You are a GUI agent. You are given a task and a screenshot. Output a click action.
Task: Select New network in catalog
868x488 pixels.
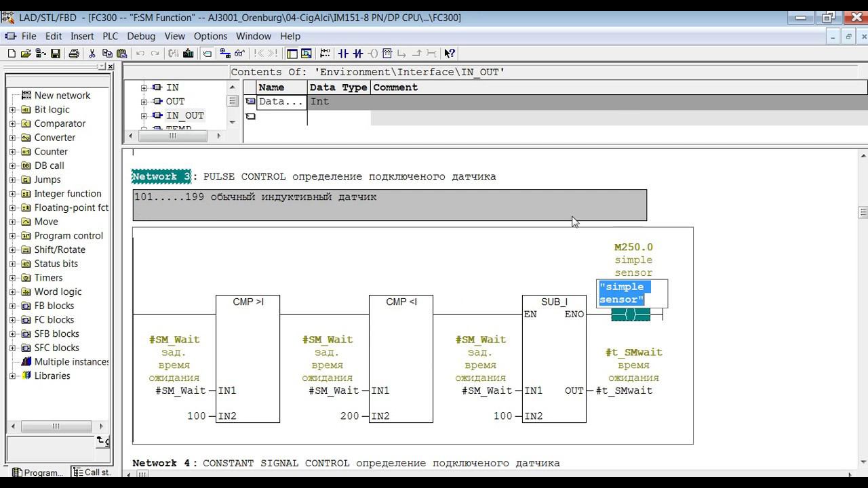click(62, 96)
